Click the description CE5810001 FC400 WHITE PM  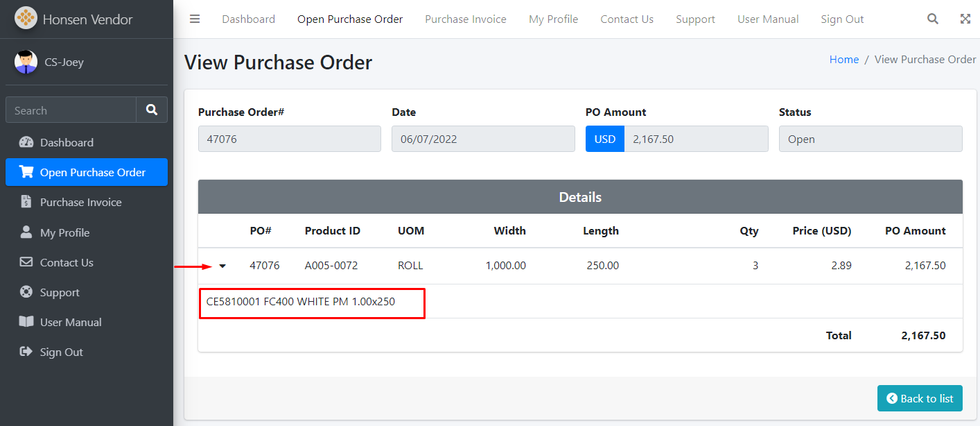tap(301, 302)
